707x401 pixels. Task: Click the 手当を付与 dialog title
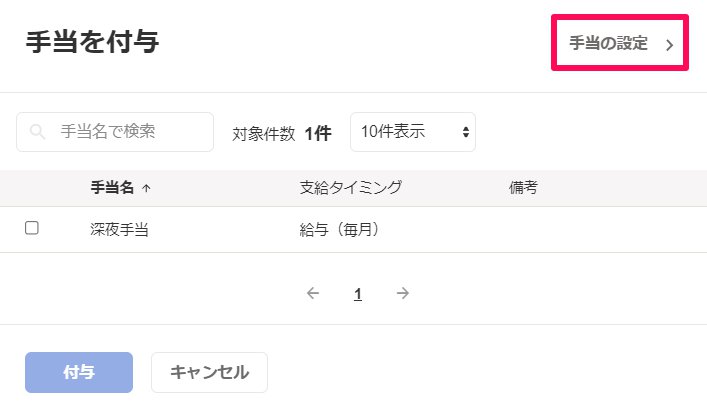pos(92,42)
